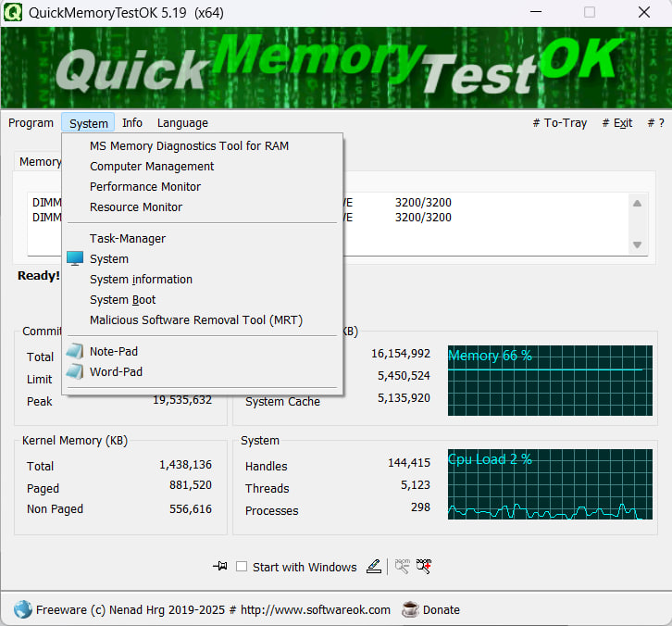Click the # ? help button

[x=655, y=123]
